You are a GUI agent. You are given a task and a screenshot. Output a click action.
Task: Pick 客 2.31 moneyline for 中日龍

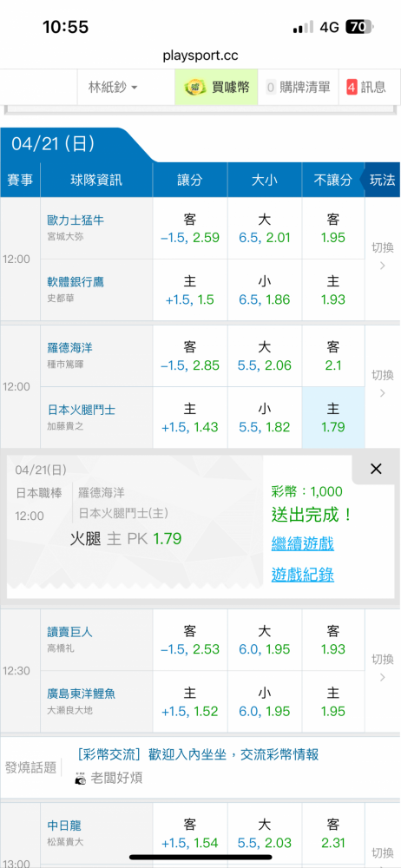(x=333, y=833)
